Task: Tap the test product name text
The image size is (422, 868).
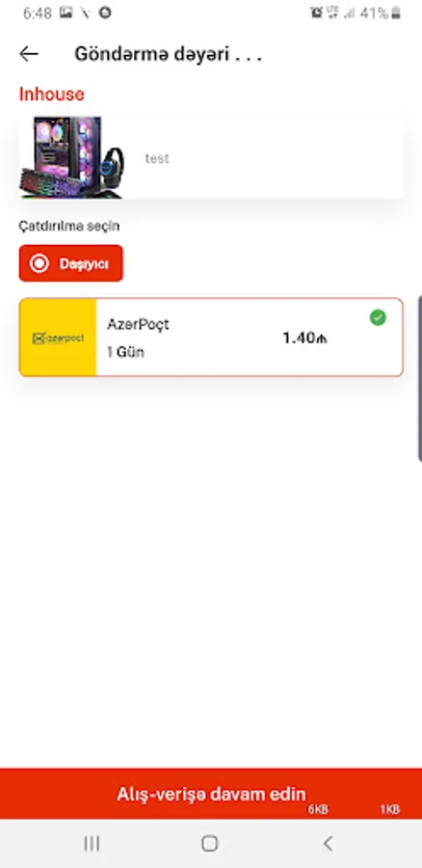Action: 156,159
